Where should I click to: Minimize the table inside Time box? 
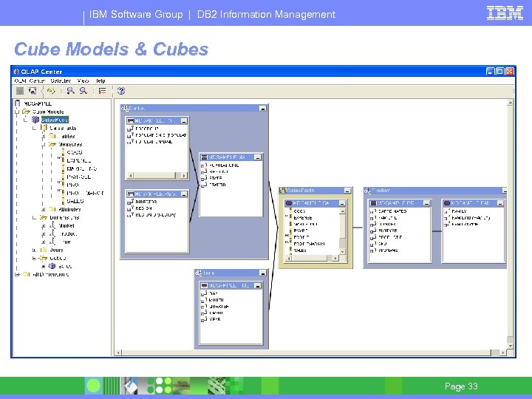tap(258, 286)
